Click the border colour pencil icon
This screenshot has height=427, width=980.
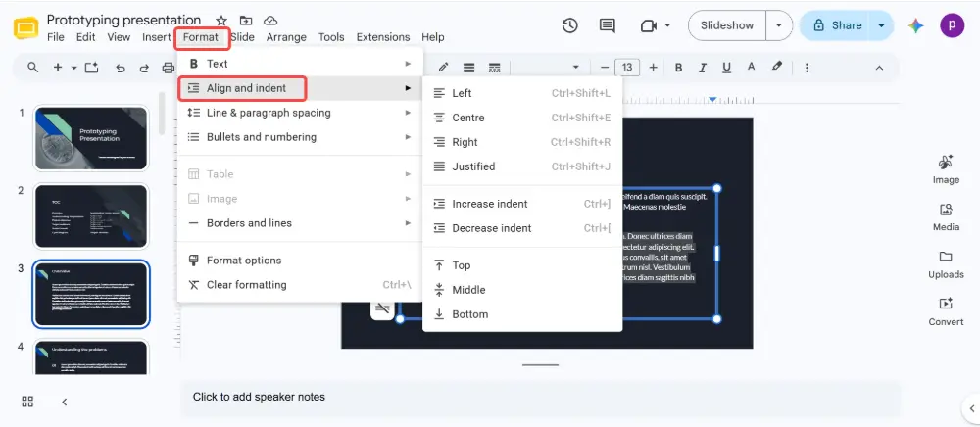click(444, 68)
